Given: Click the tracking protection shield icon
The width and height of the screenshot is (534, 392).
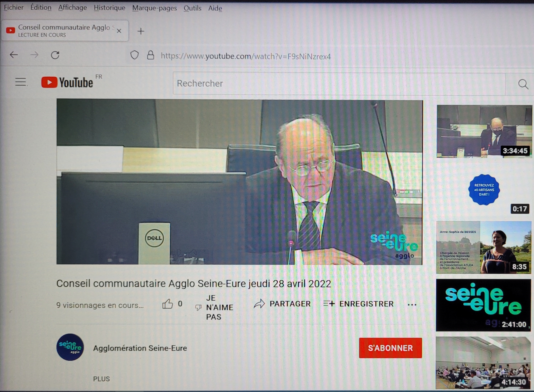Looking at the screenshot, I should point(135,55).
